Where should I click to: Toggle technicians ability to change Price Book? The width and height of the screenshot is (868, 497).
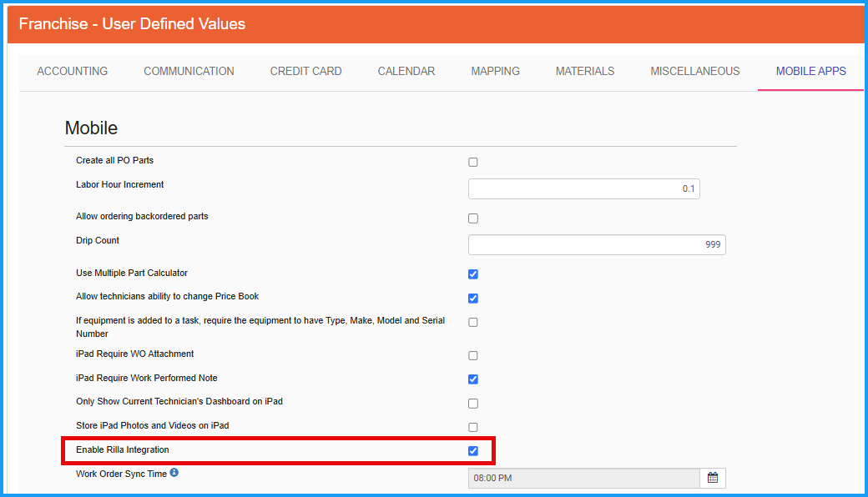click(x=472, y=299)
